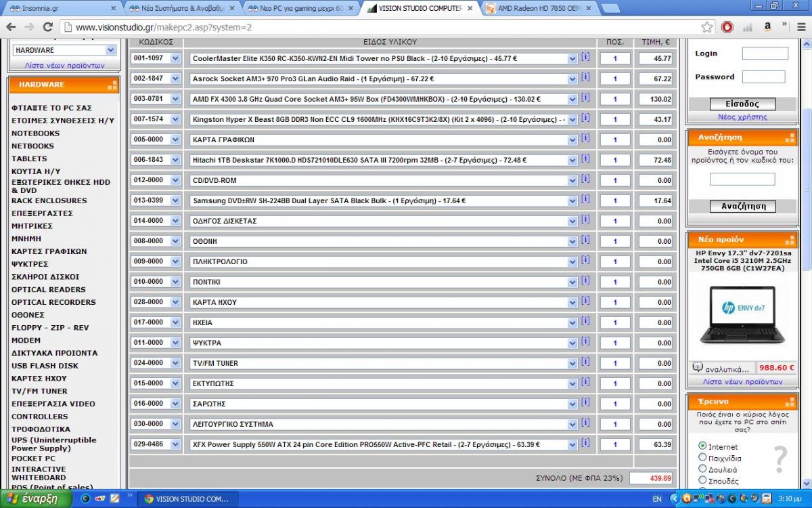Open ΤΡΟΦΟΔΟΤΙΚΑ sidebar category

[x=41, y=429]
